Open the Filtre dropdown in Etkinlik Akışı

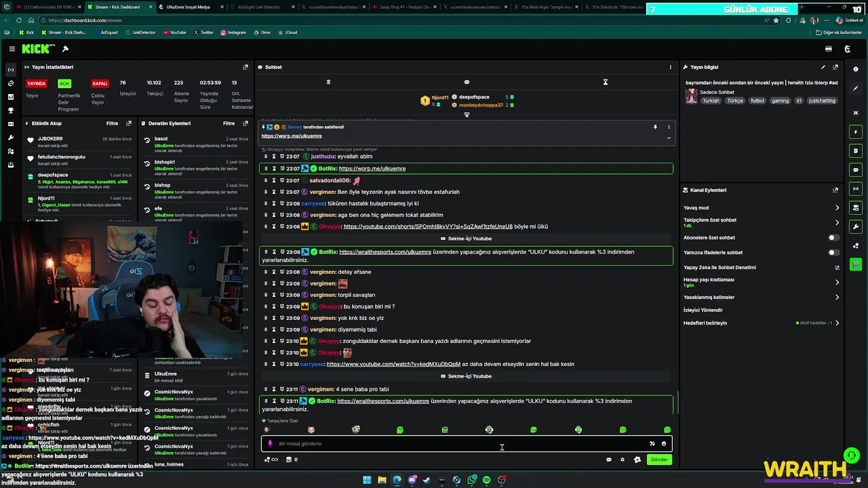click(x=112, y=123)
